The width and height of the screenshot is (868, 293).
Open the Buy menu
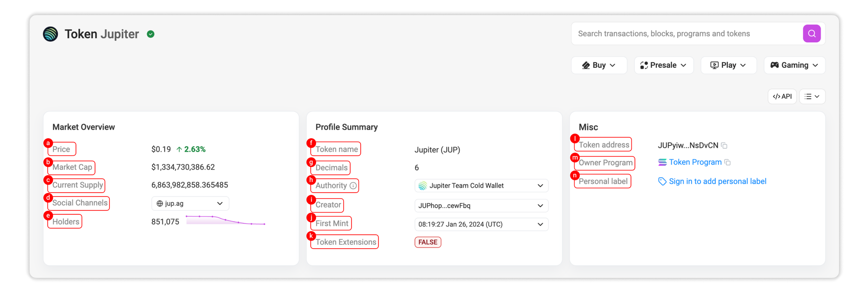click(x=598, y=65)
